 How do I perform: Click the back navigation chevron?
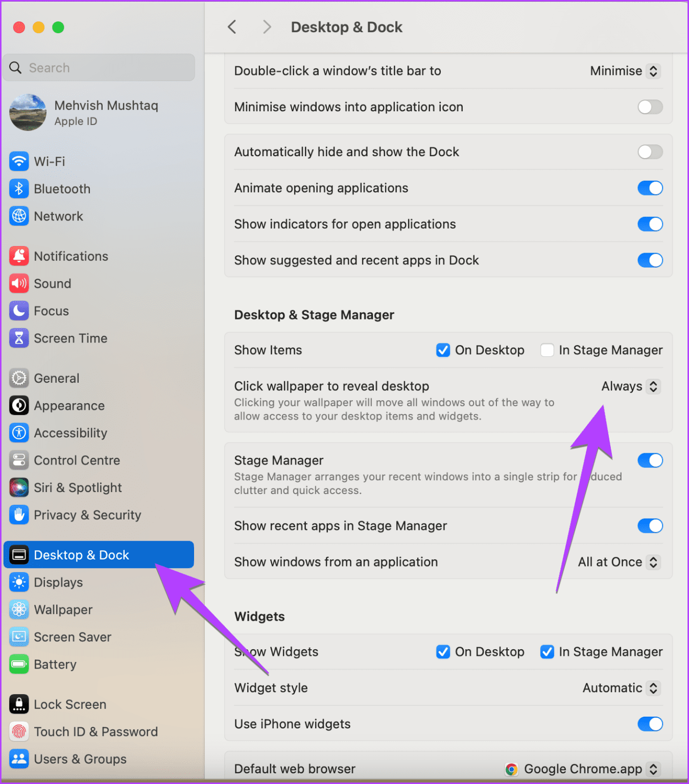click(x=232, y=27)
